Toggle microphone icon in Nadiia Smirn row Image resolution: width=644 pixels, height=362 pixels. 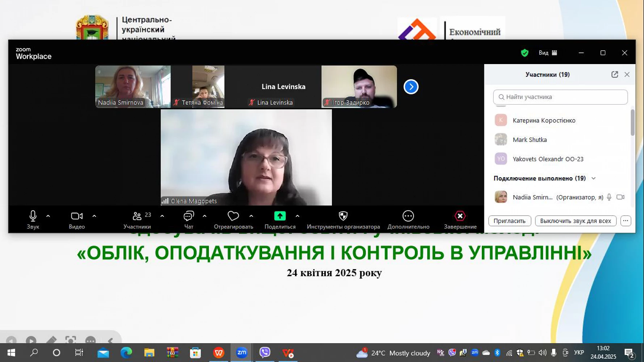609,197
